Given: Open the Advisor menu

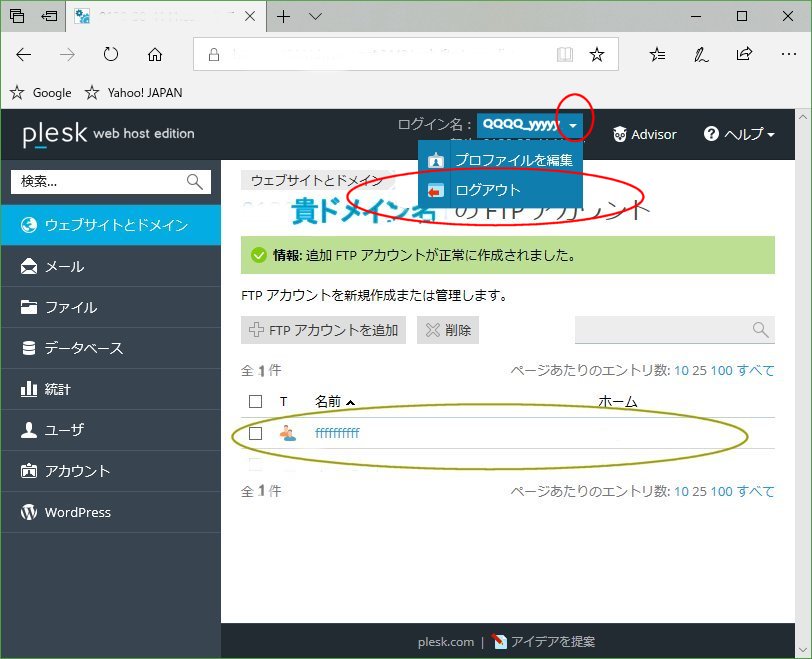Looking at the screenshot, I should 644,134.
